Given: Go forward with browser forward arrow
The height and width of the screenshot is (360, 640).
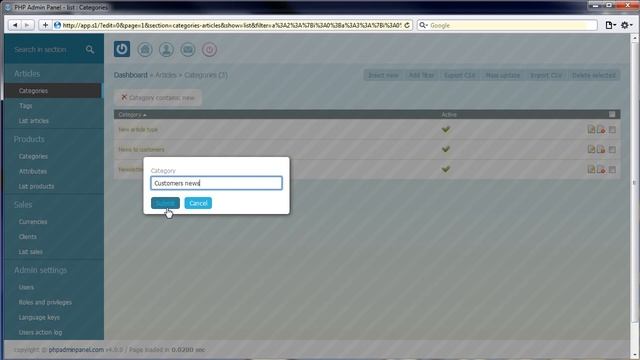Looking at the screenshot, I should coord(27,25).
